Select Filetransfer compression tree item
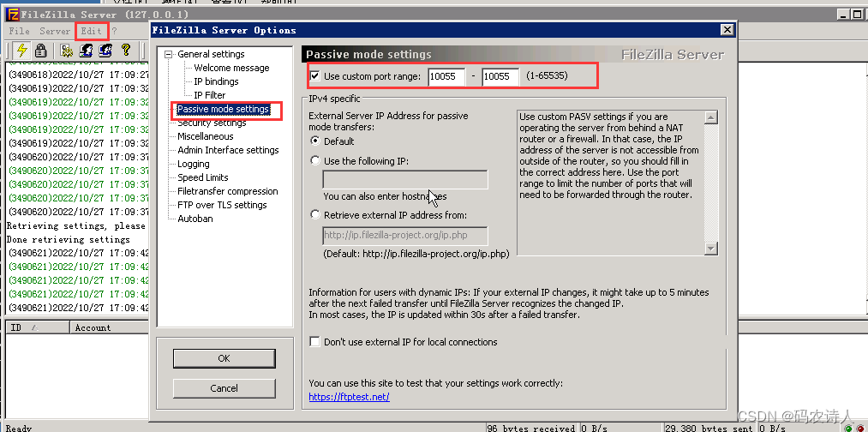Screen dimensions: 868x432 [x=228, y=191]
